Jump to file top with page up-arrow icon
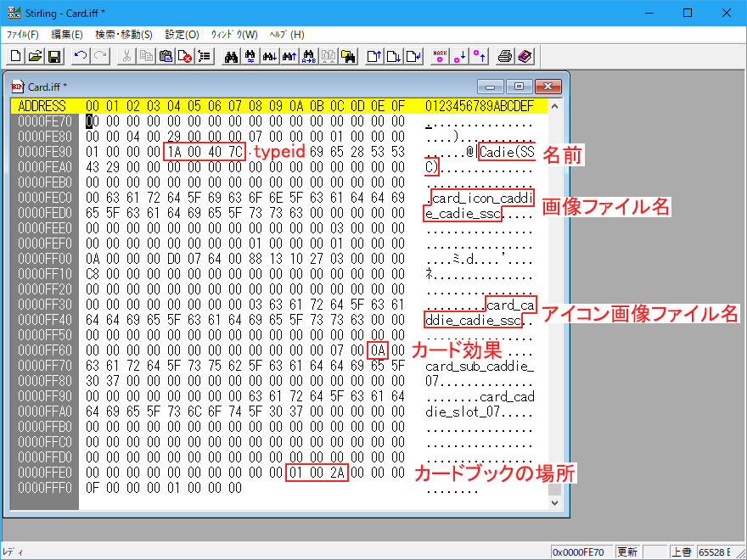 coord(374,56)
